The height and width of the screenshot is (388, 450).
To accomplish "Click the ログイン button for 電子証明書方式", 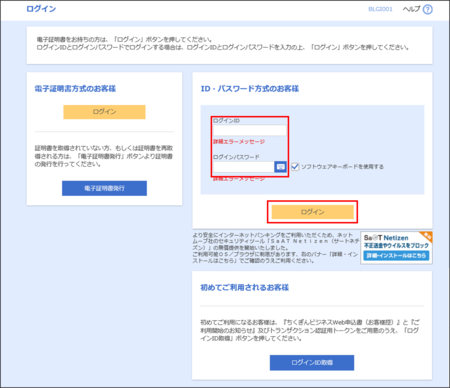I will coord(104,112).
